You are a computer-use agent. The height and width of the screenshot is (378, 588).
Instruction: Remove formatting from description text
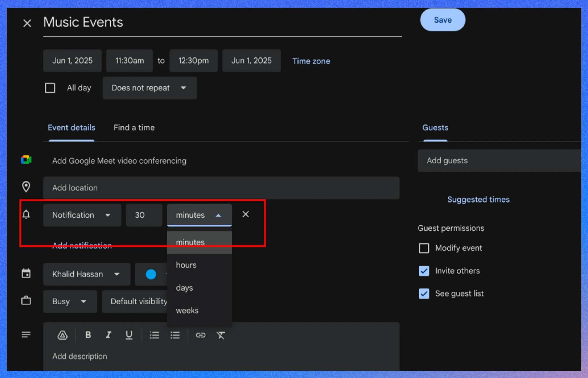coord(221,335)
